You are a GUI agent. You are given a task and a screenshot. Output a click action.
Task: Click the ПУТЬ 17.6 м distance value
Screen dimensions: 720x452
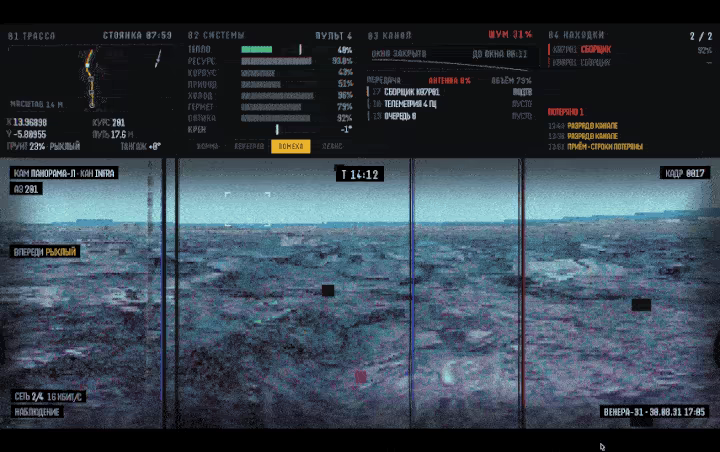(x=113, y=135)
